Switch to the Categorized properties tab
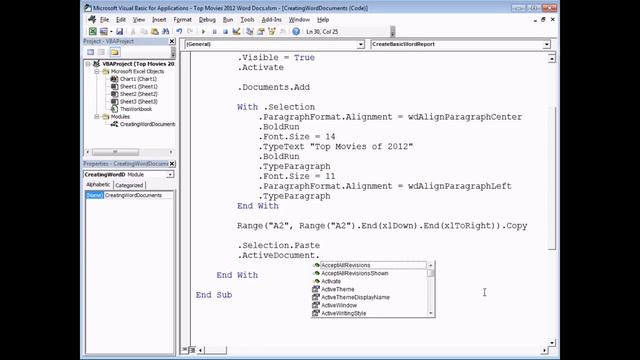 click(x=129, y=185)
